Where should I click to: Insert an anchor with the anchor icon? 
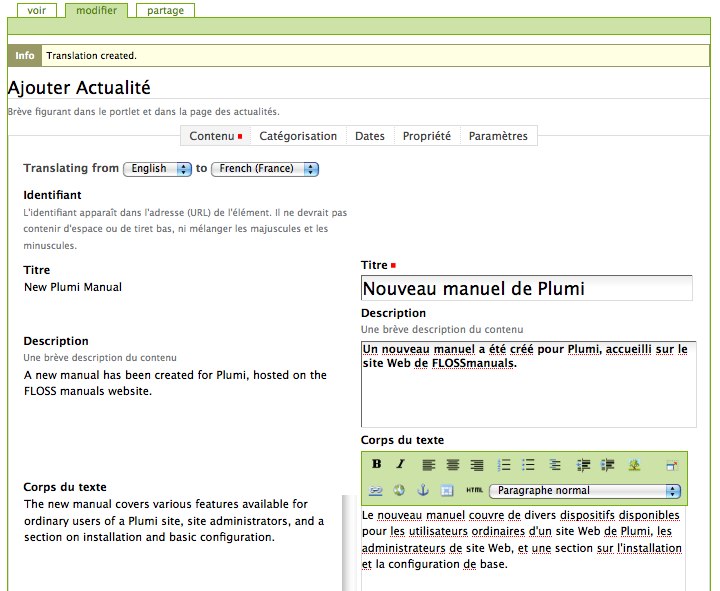[x=422, y=490]
